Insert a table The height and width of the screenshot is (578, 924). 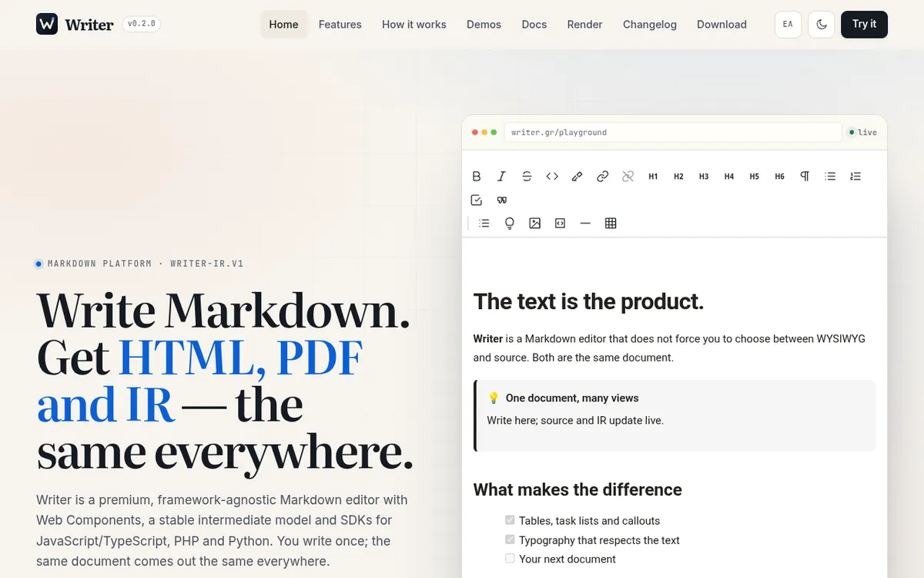[611, 223]
